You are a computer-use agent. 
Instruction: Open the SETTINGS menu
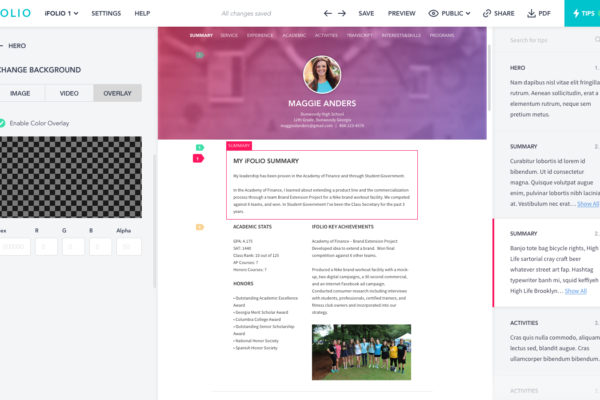[x=106, y=13]
